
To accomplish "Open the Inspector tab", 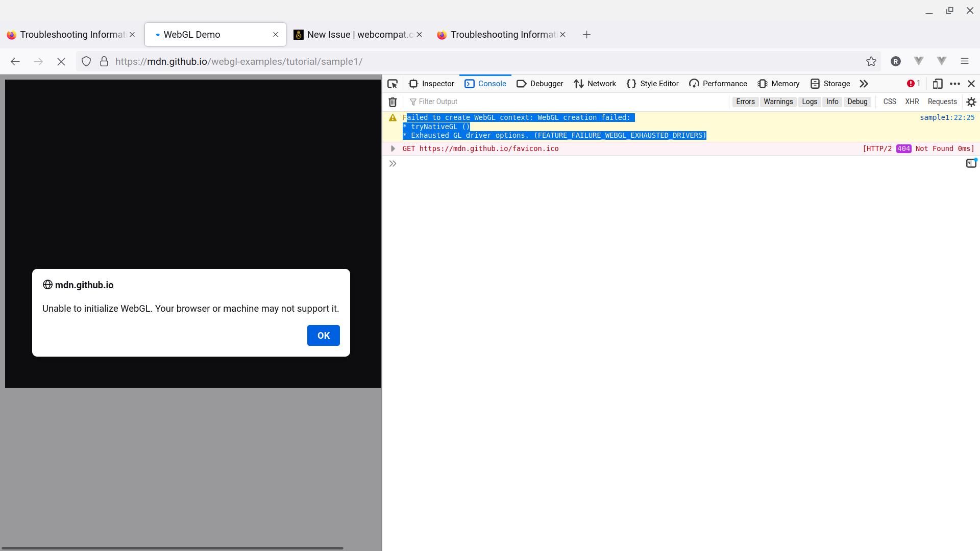I will (x=431, y=84).
